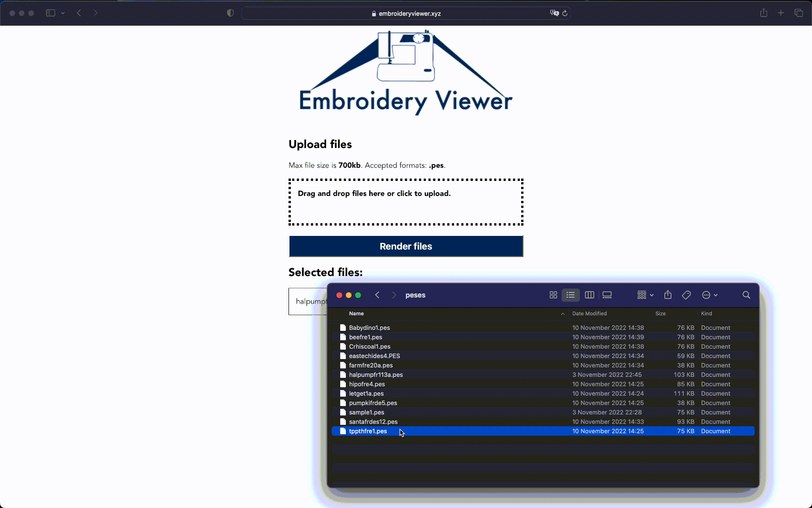Select the Babydino1.pes file
The image size is (812, 508).
(x=369, y=328)
